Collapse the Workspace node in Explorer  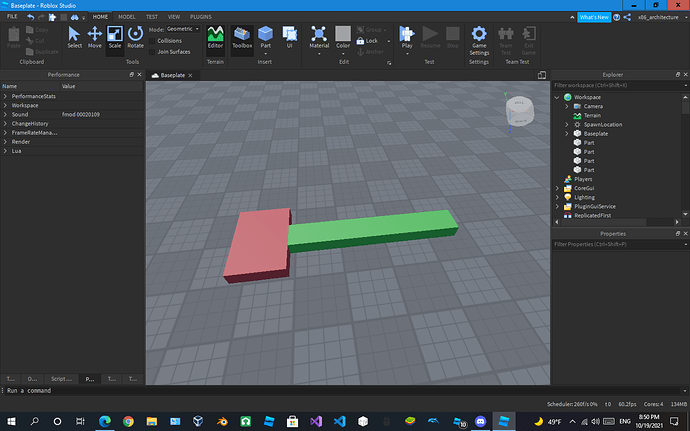(x=557, y=97)
